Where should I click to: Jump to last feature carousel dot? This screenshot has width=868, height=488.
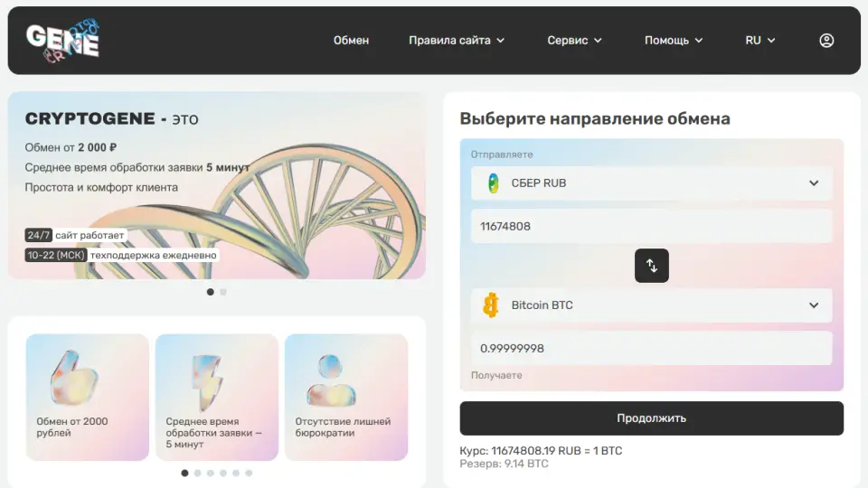(249, 473)
